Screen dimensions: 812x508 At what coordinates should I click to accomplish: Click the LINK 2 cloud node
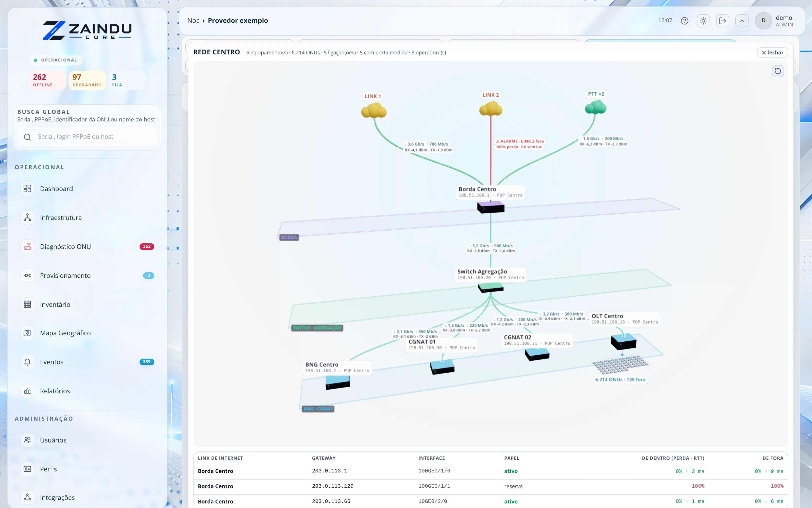click(490, 109)
